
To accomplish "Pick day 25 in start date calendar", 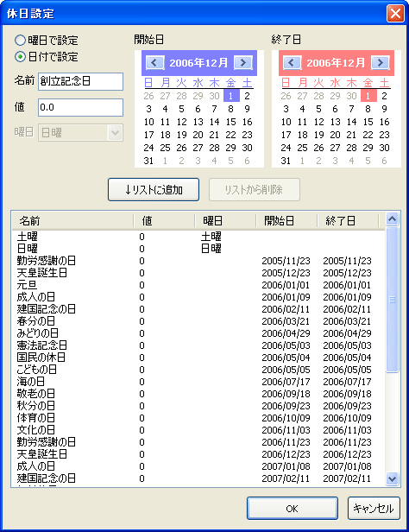I will click(165, 148).
